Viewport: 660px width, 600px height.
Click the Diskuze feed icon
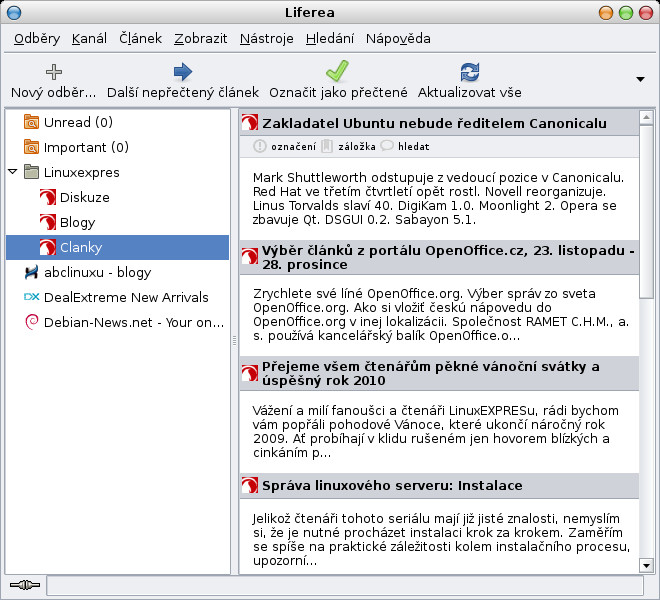pyautogui.click(x=48, y=197)
